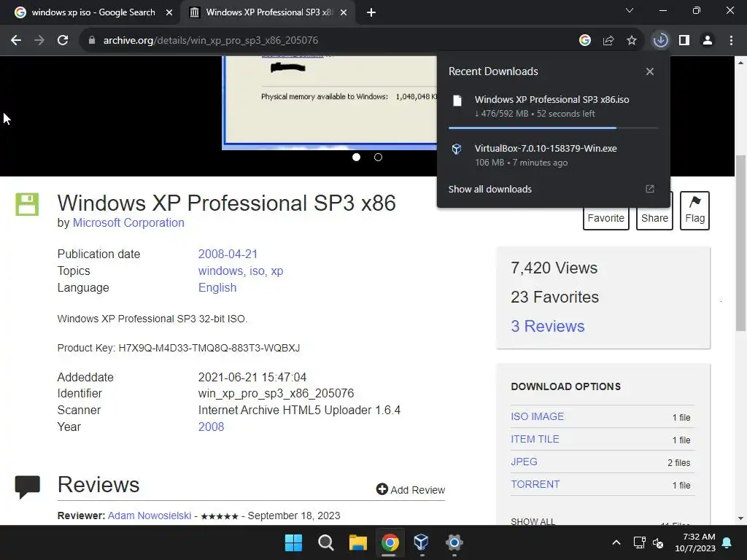
Task: Go back to the previous page
Action: 16,41
